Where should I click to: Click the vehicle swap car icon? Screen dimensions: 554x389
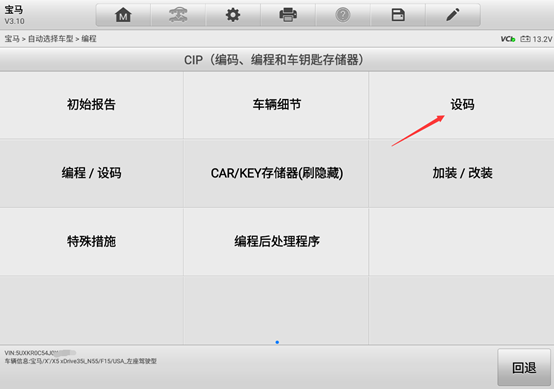[x=178, y=15]
